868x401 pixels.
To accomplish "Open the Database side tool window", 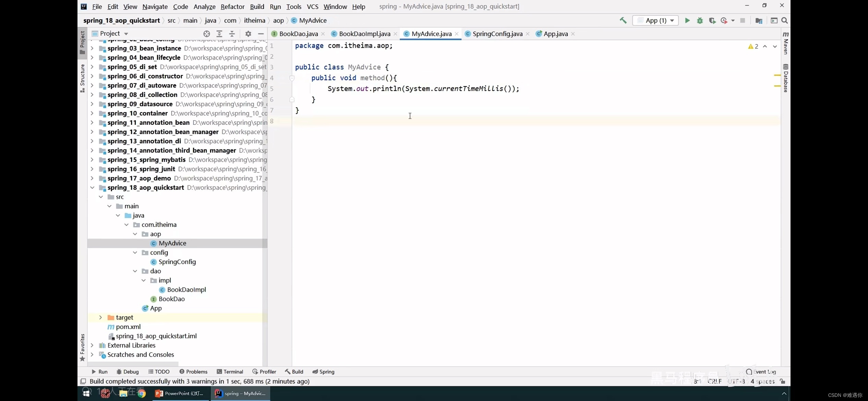I will point(786,78).
